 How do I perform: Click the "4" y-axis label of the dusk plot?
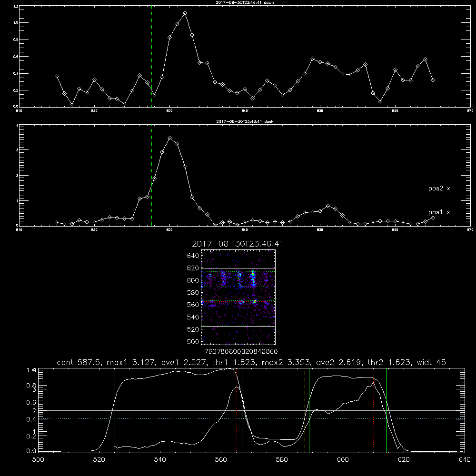click(x=17, y=125)
